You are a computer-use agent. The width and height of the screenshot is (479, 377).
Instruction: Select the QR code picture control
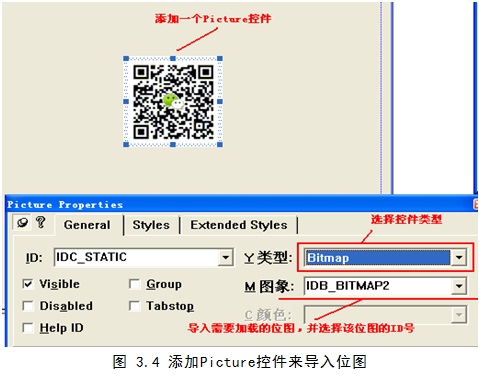[x=173, y=102]
